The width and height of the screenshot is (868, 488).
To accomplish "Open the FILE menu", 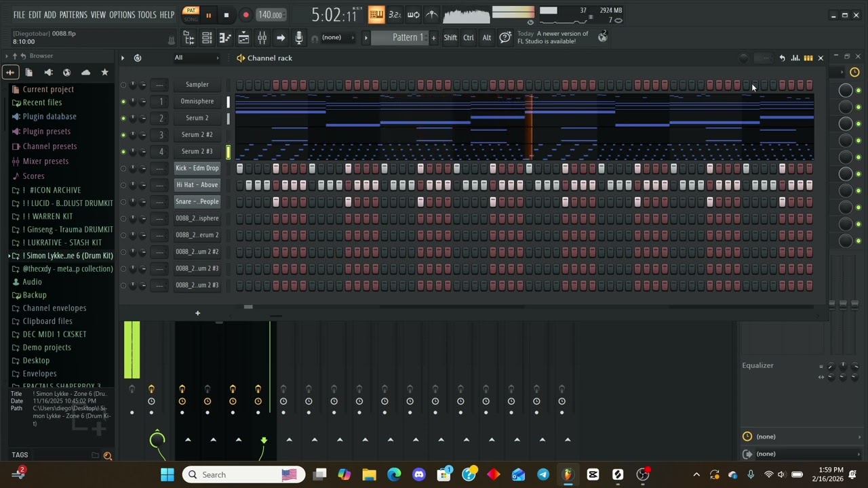I will [19, 15].
